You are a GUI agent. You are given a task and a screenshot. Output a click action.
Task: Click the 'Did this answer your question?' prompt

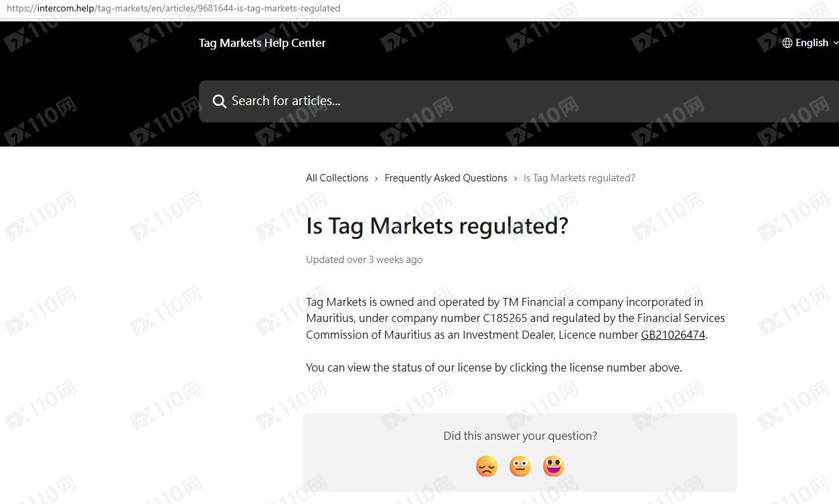[x=520, y=436]
